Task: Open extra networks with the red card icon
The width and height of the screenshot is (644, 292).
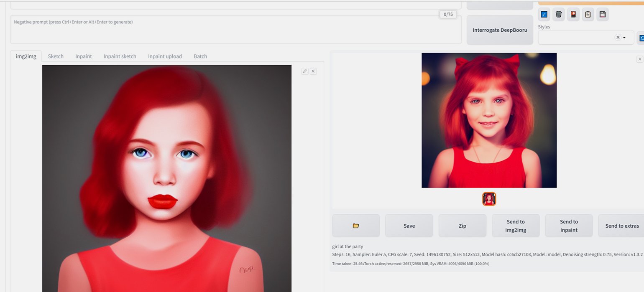Action: pos(573,15)
